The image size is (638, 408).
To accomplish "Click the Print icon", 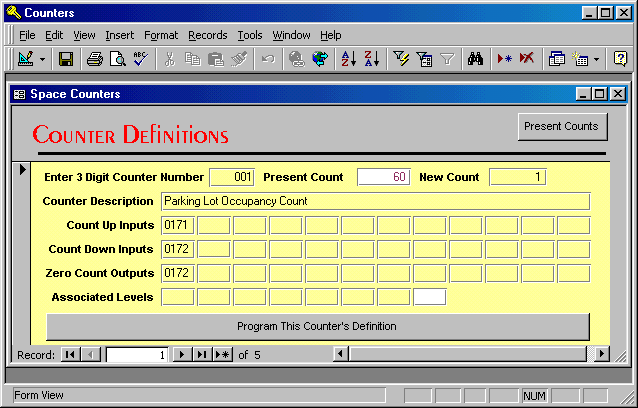I will click(95, 59).
